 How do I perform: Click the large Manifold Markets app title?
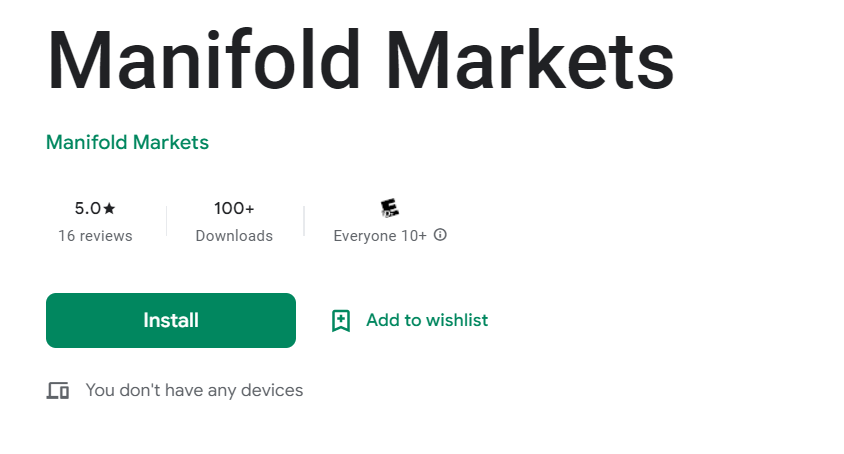pyautogui.click(x=360, y=60)
